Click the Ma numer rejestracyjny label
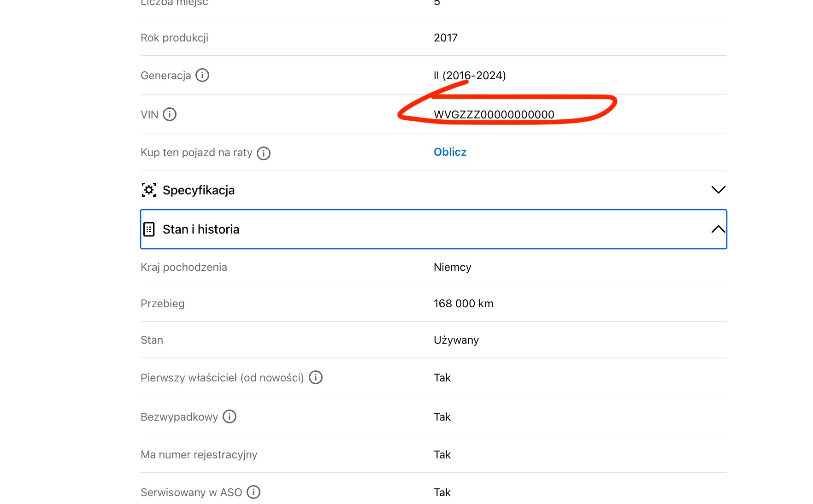The image size is (813, 504). point(199,455)
